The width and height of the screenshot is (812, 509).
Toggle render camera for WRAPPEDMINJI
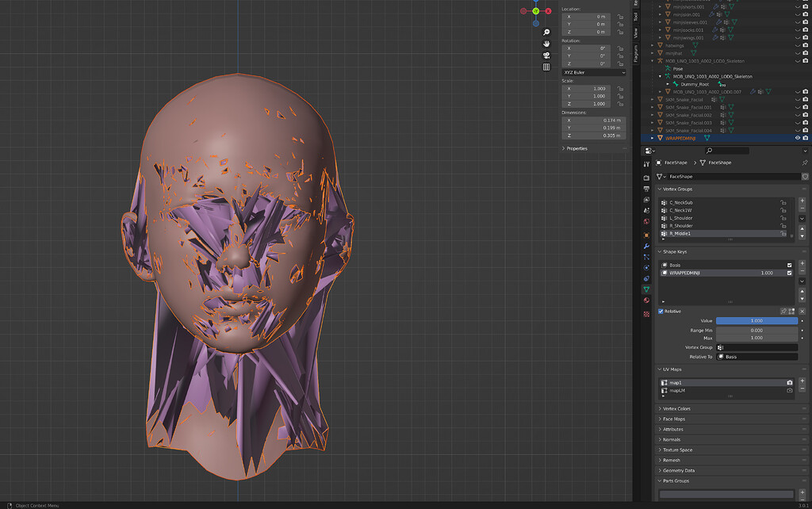point(806,138)
